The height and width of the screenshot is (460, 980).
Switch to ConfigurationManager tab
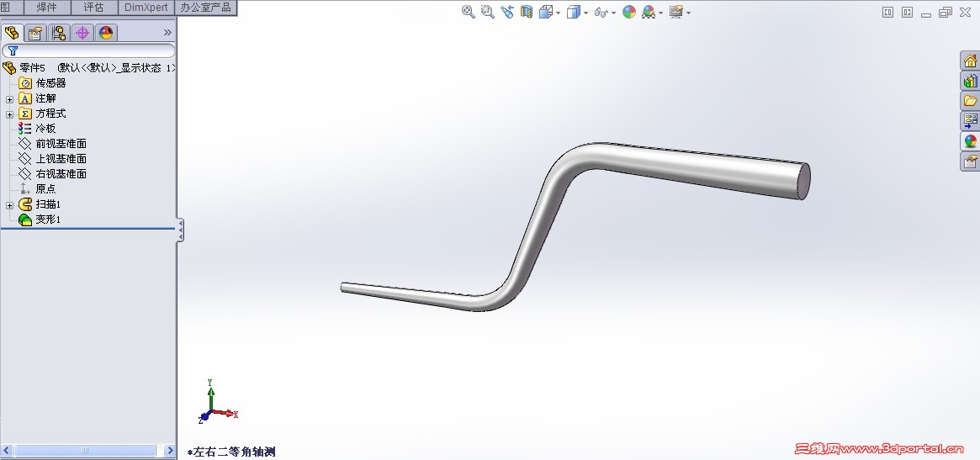coord(60,33)
